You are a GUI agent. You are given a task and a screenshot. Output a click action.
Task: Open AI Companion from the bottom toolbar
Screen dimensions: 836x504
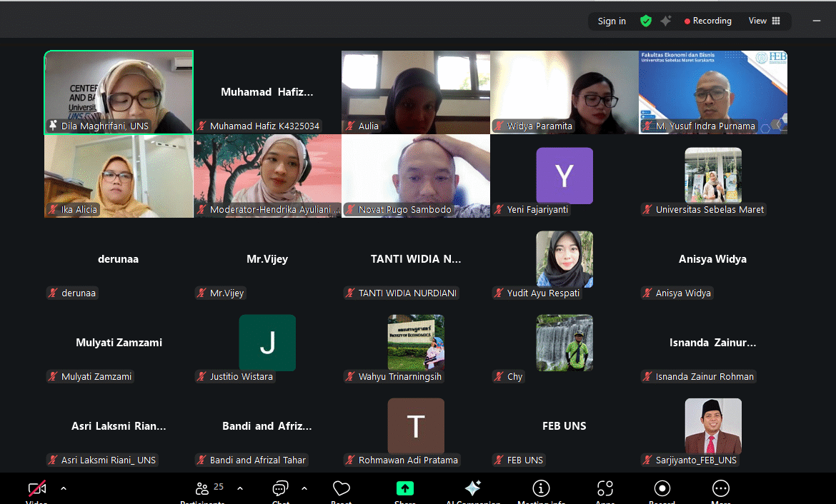[472, 489]
